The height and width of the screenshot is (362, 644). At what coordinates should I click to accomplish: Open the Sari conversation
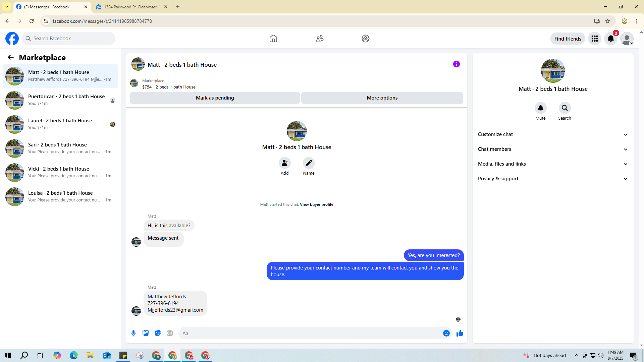click(x=60, y=148)
